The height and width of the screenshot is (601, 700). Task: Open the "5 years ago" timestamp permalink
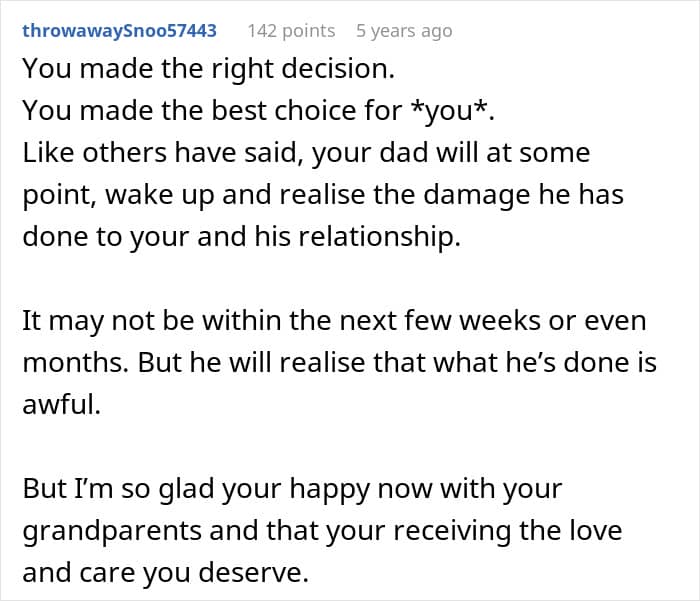tap(404, 30)
